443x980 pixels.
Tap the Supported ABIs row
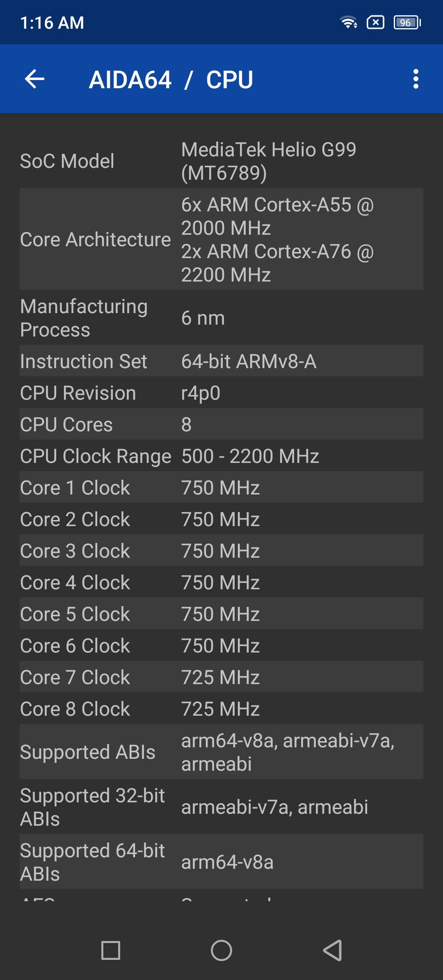[221, 752]
